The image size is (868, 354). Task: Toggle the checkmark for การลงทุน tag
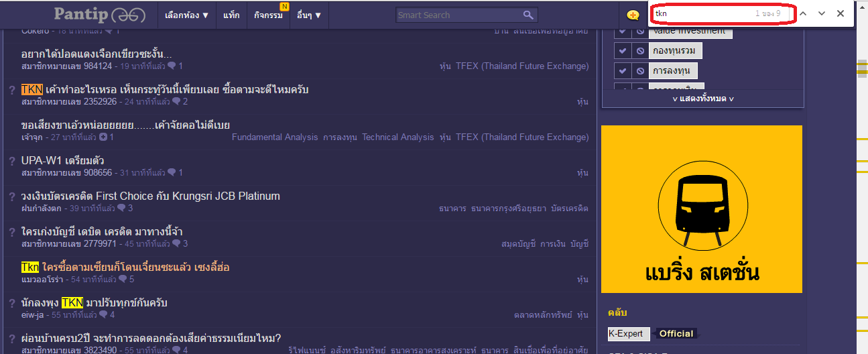(x=623, y=70)
